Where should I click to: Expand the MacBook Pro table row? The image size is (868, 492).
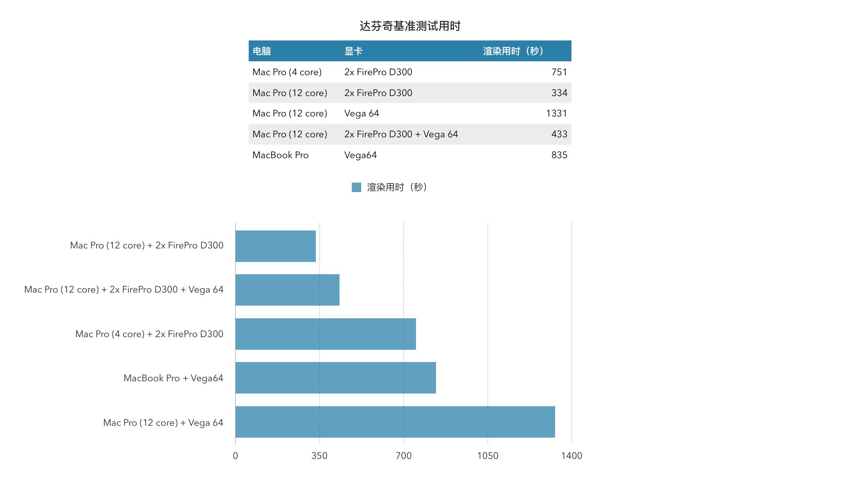pos(280,155)
